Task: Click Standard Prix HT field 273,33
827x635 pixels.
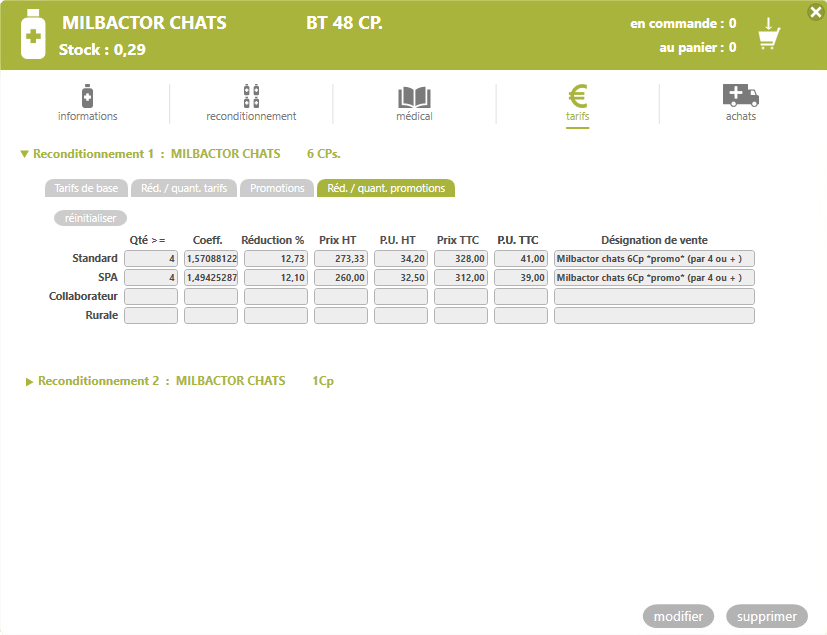Action: point(341,258)
